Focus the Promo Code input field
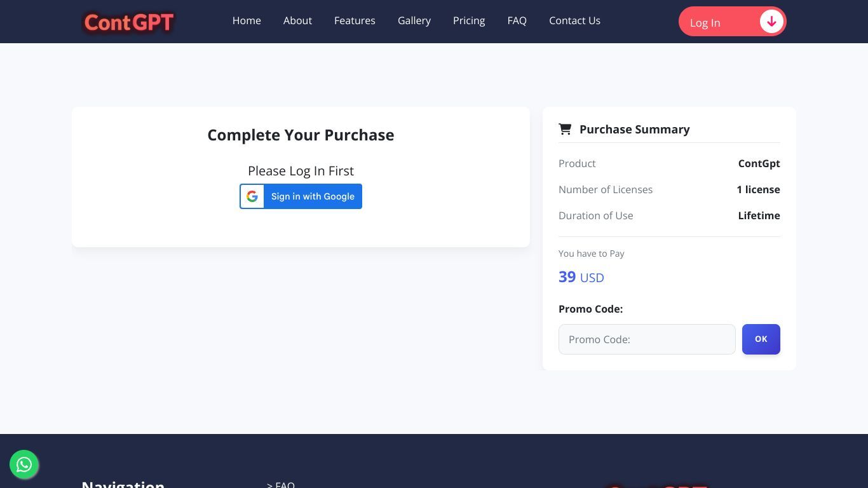The height and width of the screenshot is (488, 868). click(646, 339)
